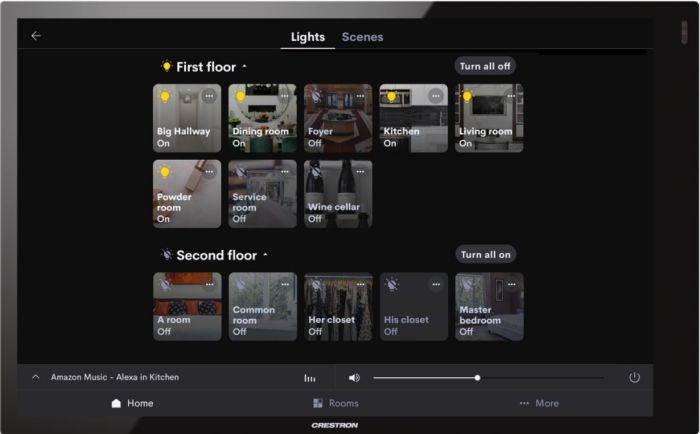Click the More ellipsis icon at bottom

524,404
